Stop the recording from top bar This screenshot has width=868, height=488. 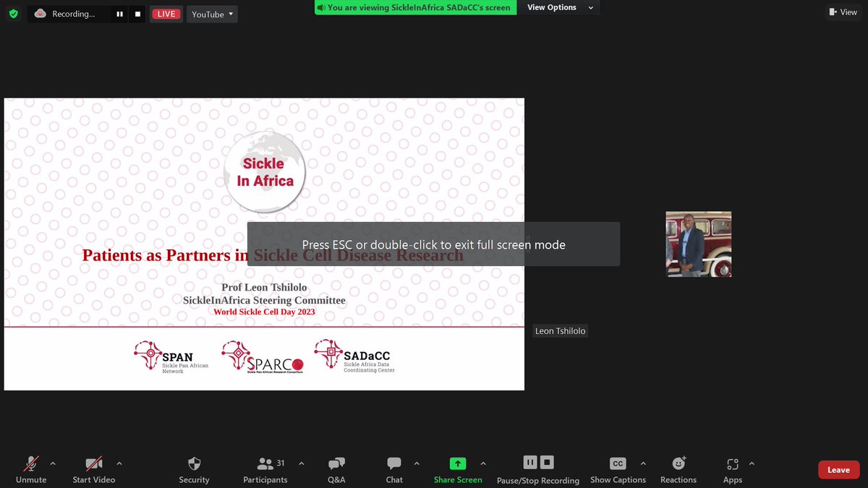click(137, 14)
